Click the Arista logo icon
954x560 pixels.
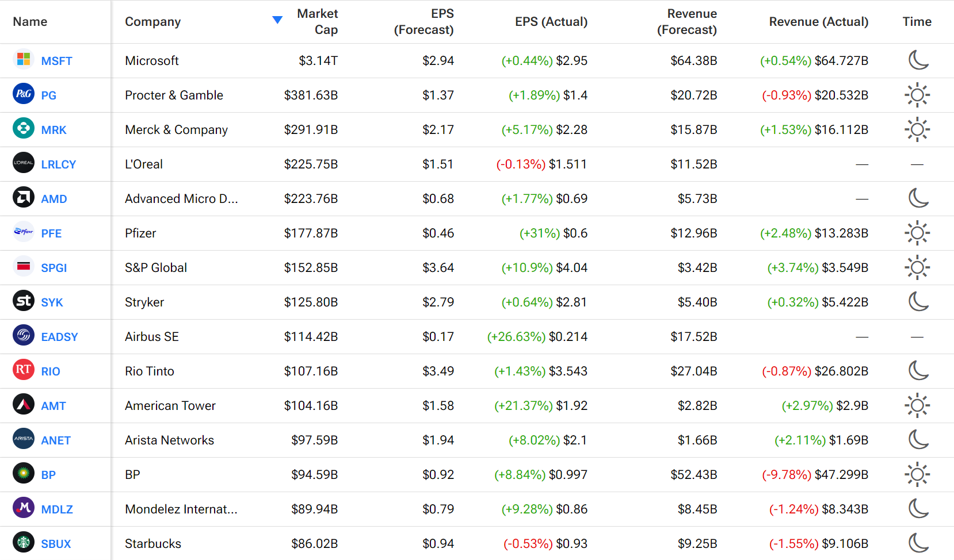tap(24, 439)
